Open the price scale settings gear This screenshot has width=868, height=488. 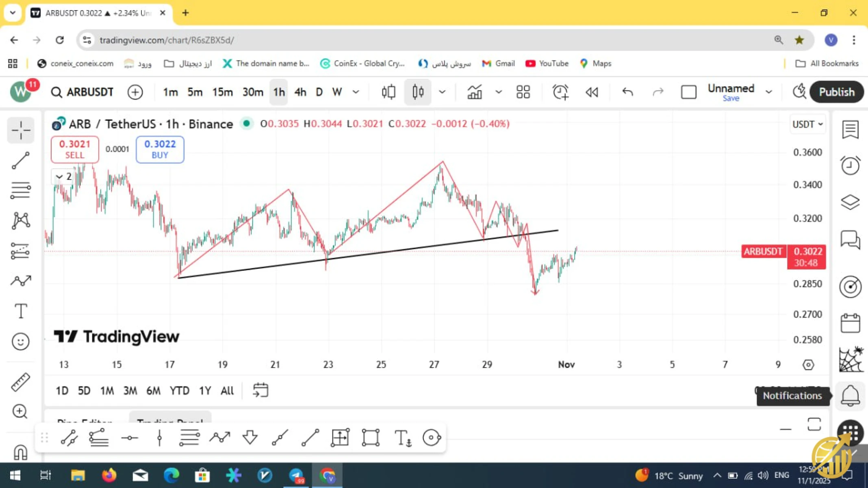[x=808, y=365]
